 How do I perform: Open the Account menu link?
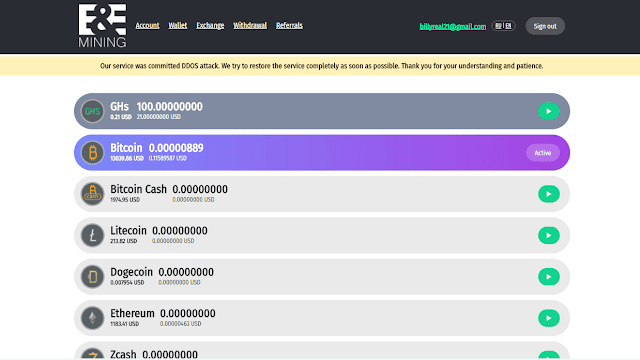[147, 25]
